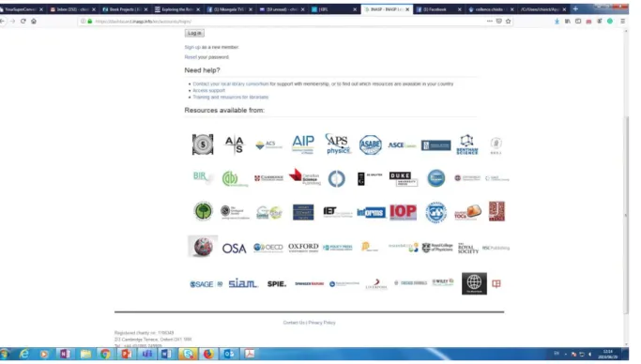The width and height of the screenshot is (641, 364).
Task: Click the SPIE logo
Action: coord(276,284)
